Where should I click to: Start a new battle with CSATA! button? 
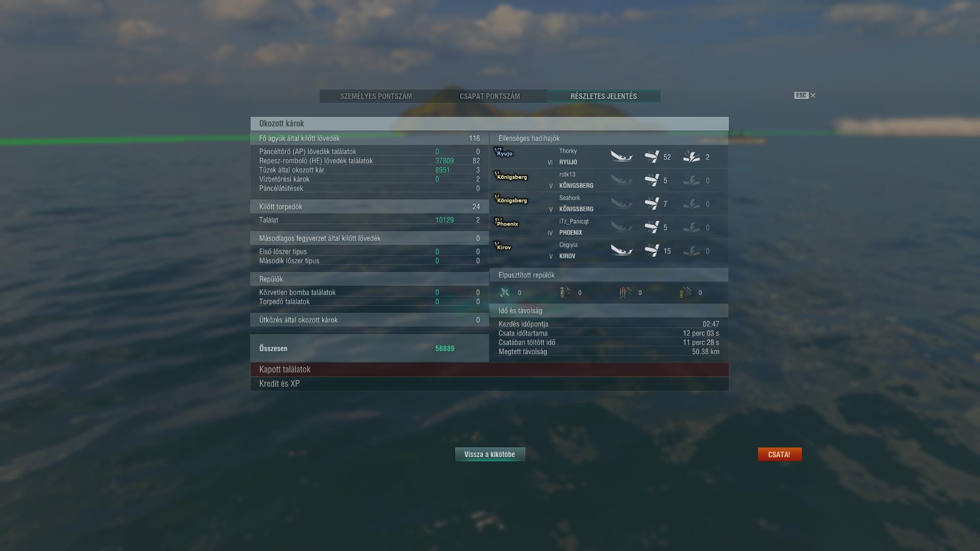pos(779,454)
